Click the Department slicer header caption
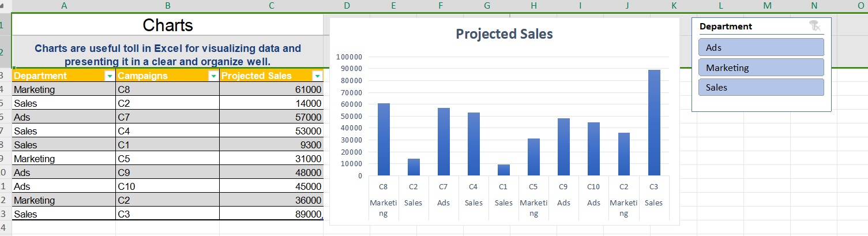Viewport: 868px width, 236px height. click(726, 27)
